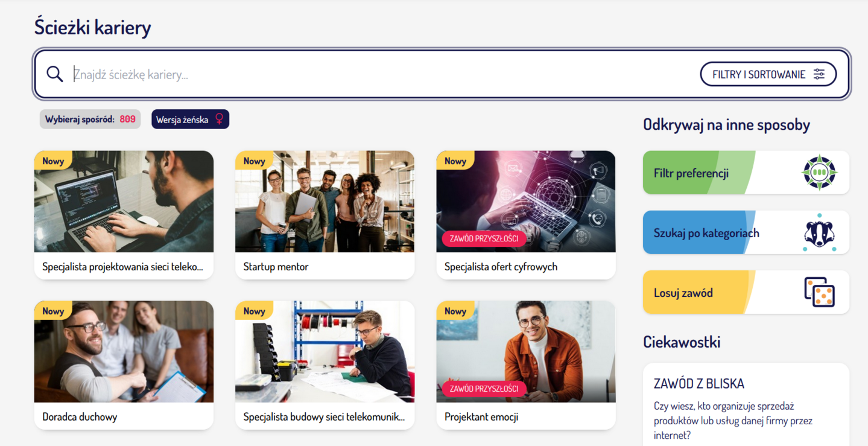Viewport: 868px width, 446px height.
Task: Click the sliders icon in filter button
Action: pyautogui.click(x=819, y=74)
